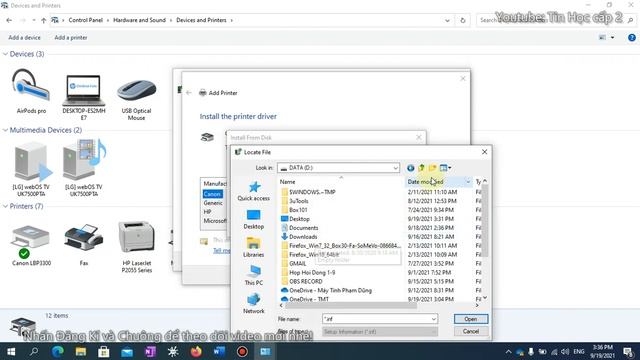Select HP in the Manufacturer list
The height and width of the screenshot is (360, 640).
click(x=207, y=212)
